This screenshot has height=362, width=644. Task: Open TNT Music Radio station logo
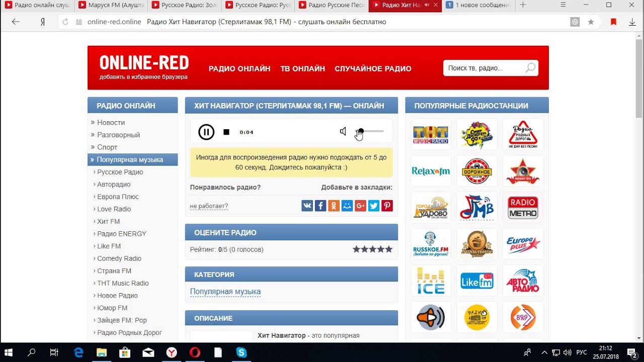click(x=431, y=135)
